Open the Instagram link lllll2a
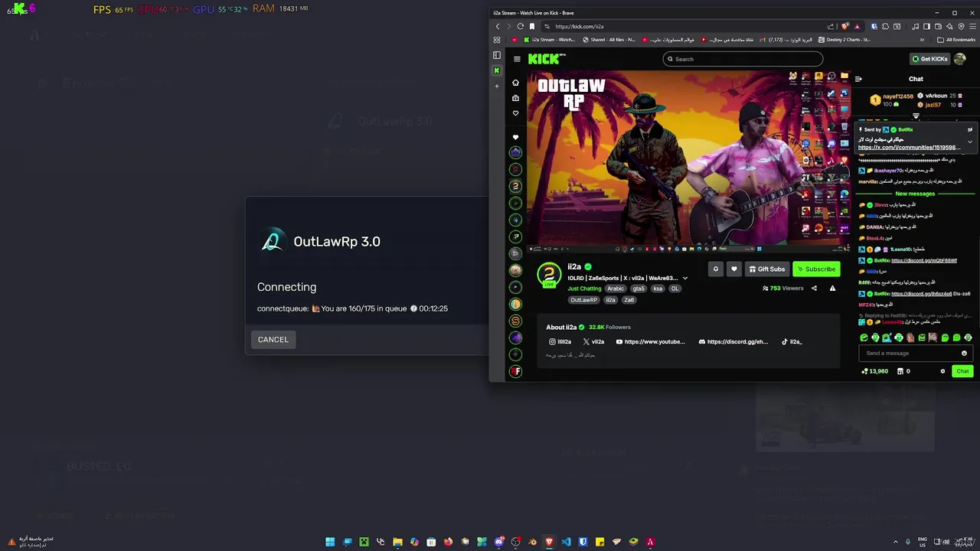The width and height of the screenshot is (980, 551). [560, 342]
